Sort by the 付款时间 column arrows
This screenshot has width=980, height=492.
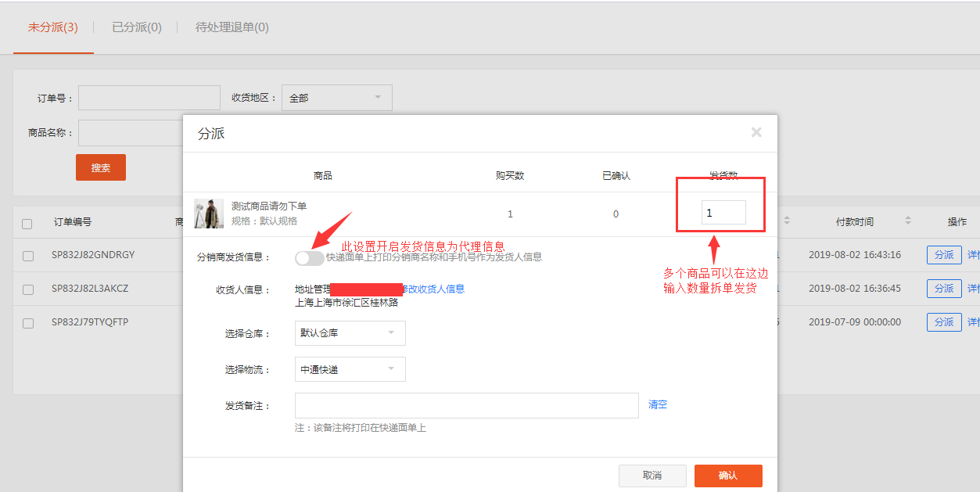click(x=908, y=221)
